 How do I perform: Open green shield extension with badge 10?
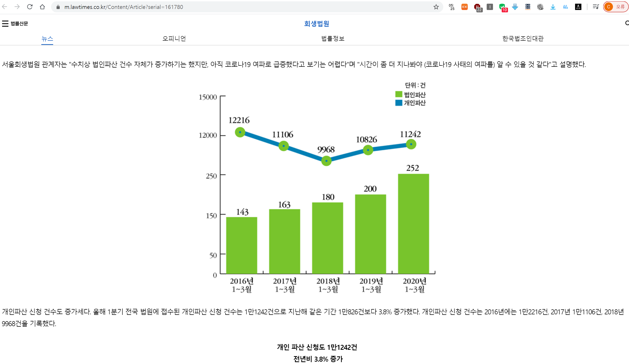502,7
